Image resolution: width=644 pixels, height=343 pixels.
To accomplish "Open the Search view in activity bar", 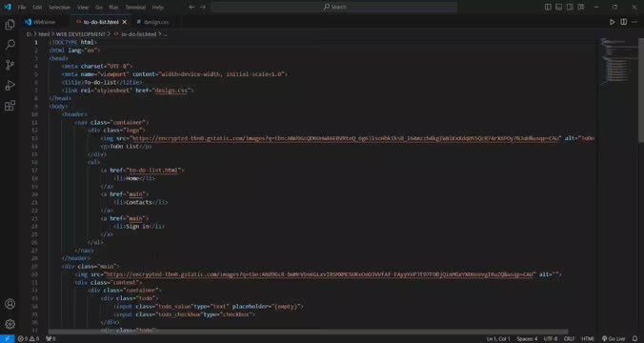I will pyautogui.click(x=10, y=45).
